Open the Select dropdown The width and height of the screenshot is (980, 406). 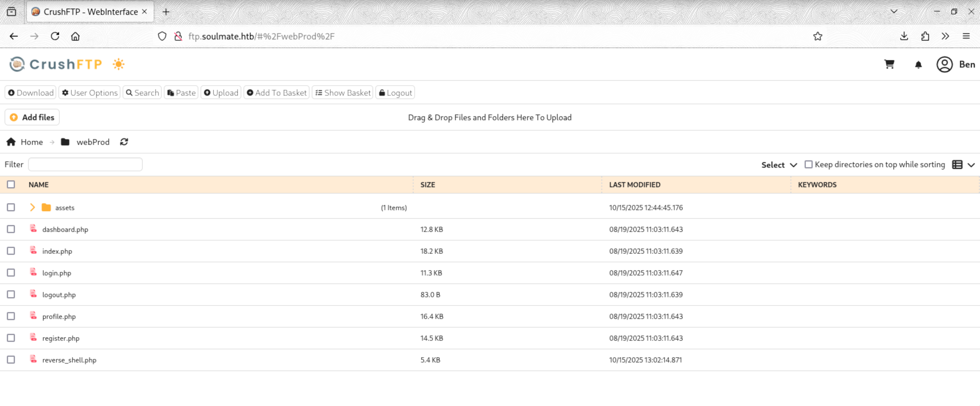pos(779,165)
